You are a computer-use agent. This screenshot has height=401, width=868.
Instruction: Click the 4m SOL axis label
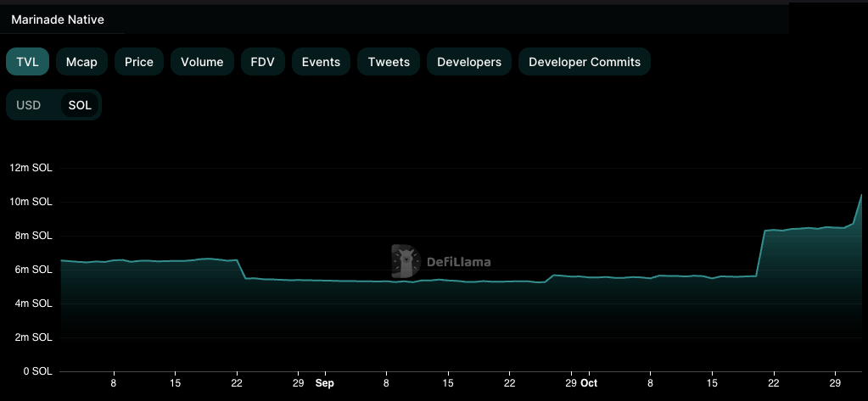[x=33, y=304]
